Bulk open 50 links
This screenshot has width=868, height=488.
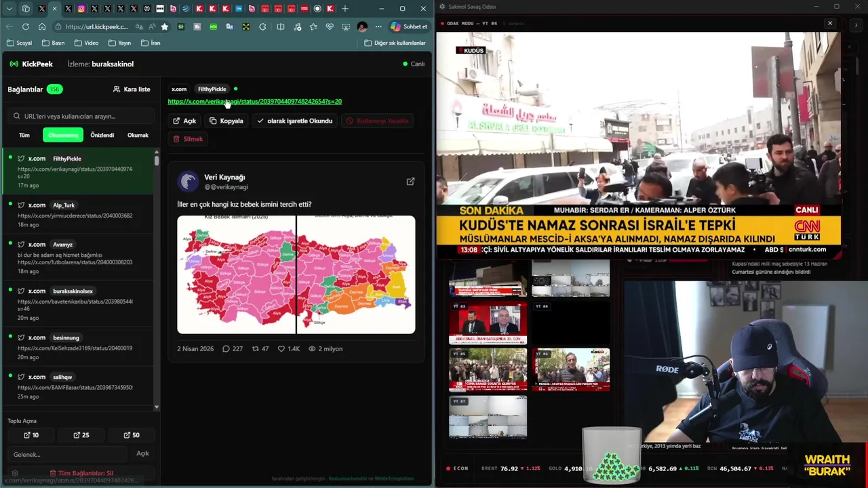pyautogui.click(x=132, y=435)
